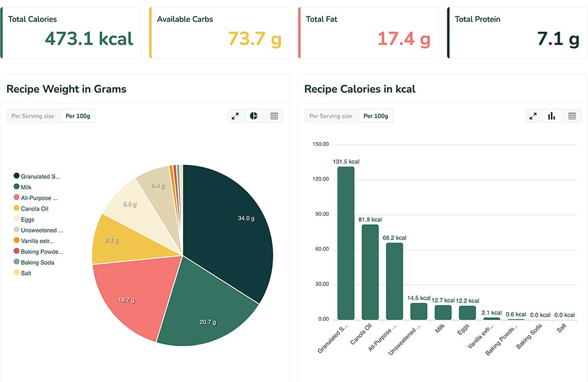
Task: Open the Total Calories summary card
Action: (x=71, y=33)
